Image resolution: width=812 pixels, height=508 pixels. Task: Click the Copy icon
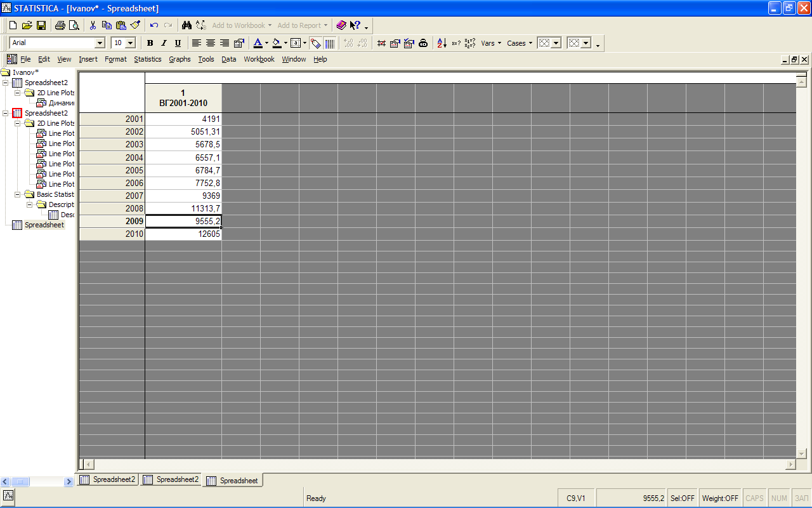pyautogui.click(x=107, y=25)
